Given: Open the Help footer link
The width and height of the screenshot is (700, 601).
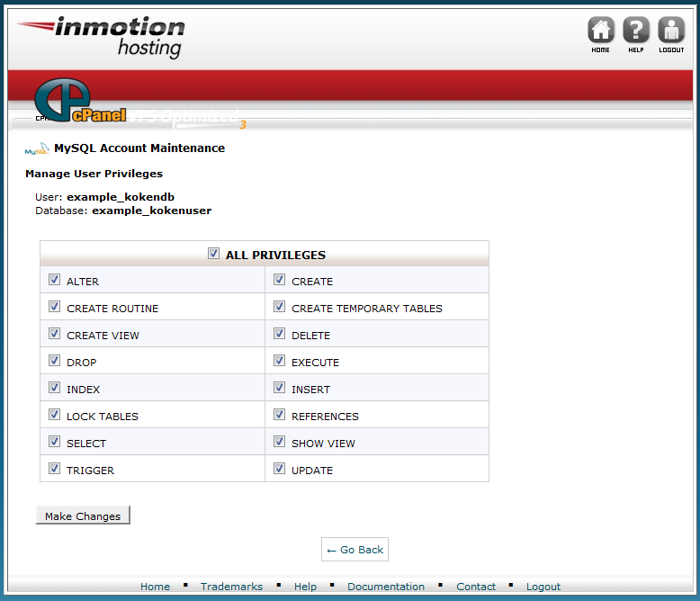Looking at the screenshot, I should click(305, 587).
